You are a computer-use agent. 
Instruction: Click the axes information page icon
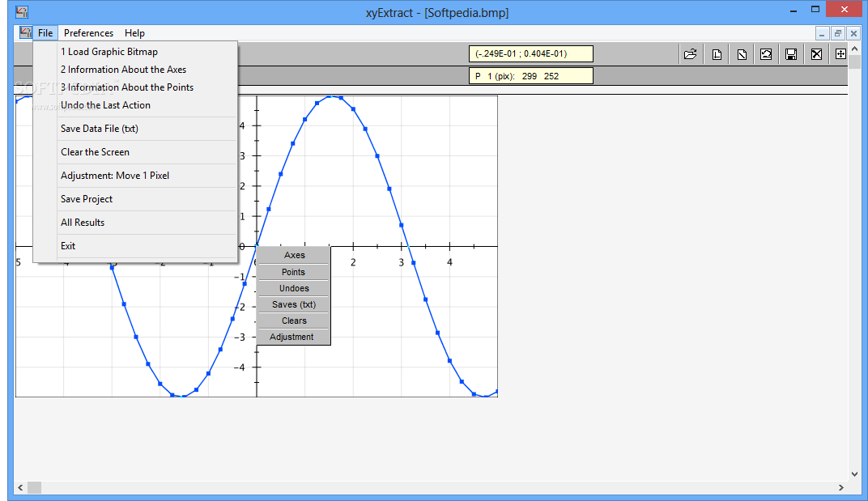tap(717, 54)
